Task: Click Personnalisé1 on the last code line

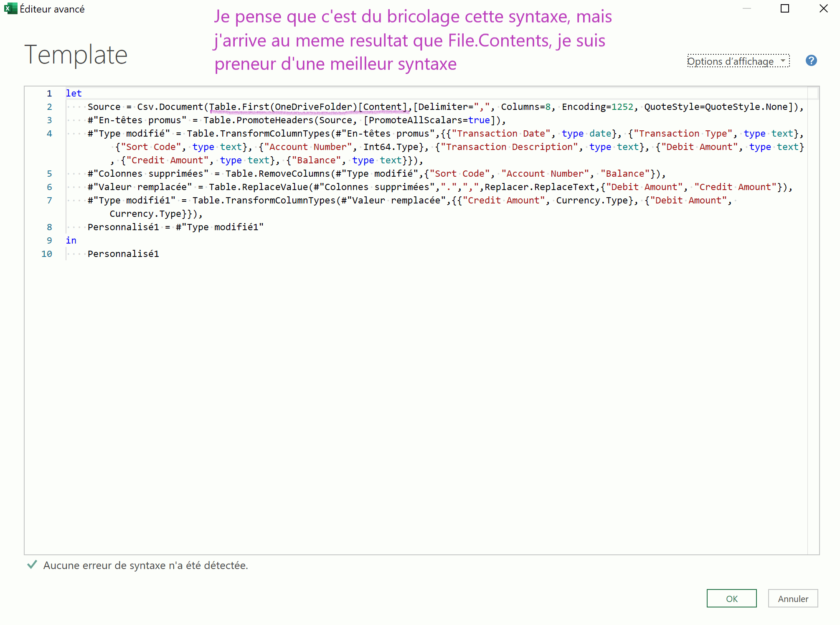Action: click(x=123, y=254)
